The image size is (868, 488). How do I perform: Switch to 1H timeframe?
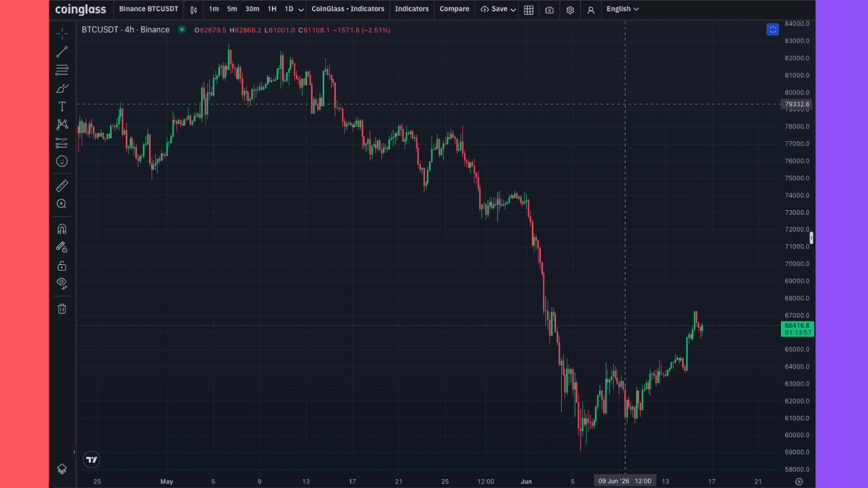click(272, 9)
